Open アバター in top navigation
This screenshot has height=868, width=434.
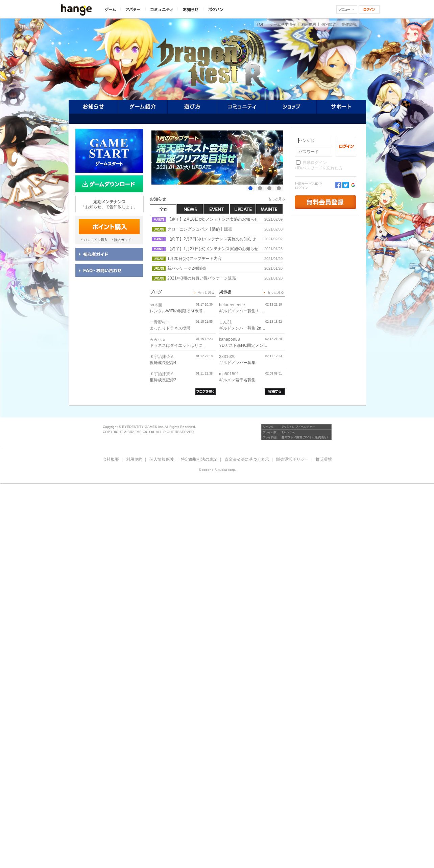point(133,9)
